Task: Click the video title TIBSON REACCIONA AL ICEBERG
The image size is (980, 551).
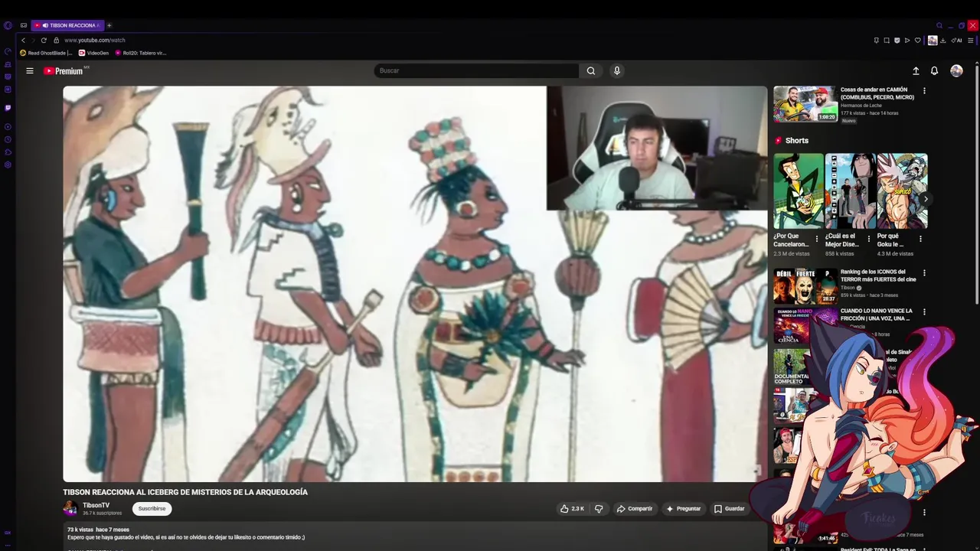Action: 185,492
